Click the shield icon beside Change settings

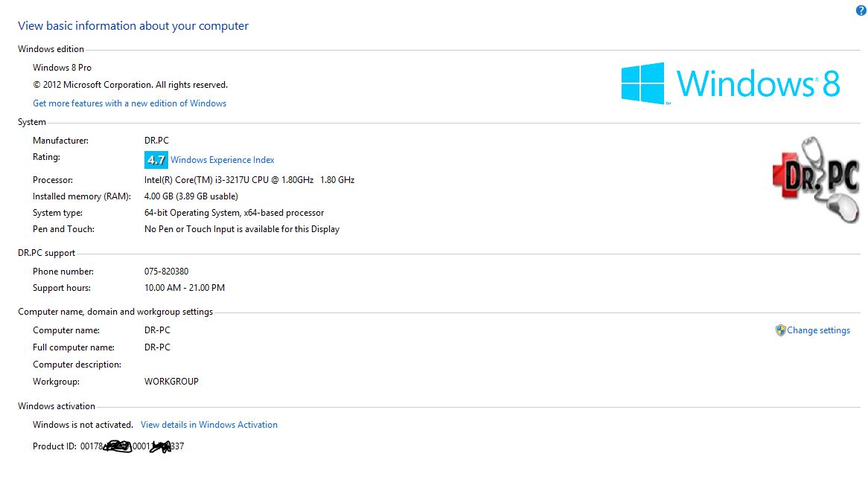[781, 330]
